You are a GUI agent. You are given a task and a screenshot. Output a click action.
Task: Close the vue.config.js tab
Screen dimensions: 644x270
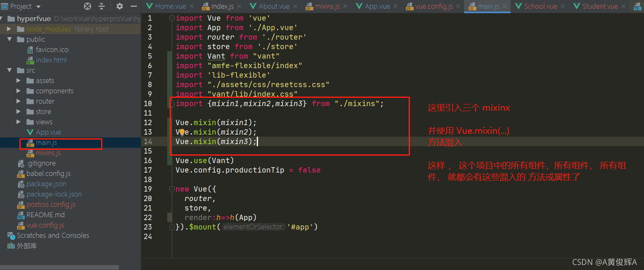[x=458, y=6]
